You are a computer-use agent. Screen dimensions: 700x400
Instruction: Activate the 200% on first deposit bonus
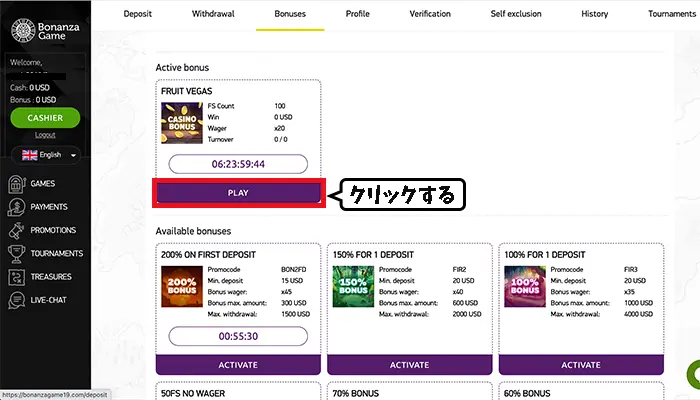(238, 365)
